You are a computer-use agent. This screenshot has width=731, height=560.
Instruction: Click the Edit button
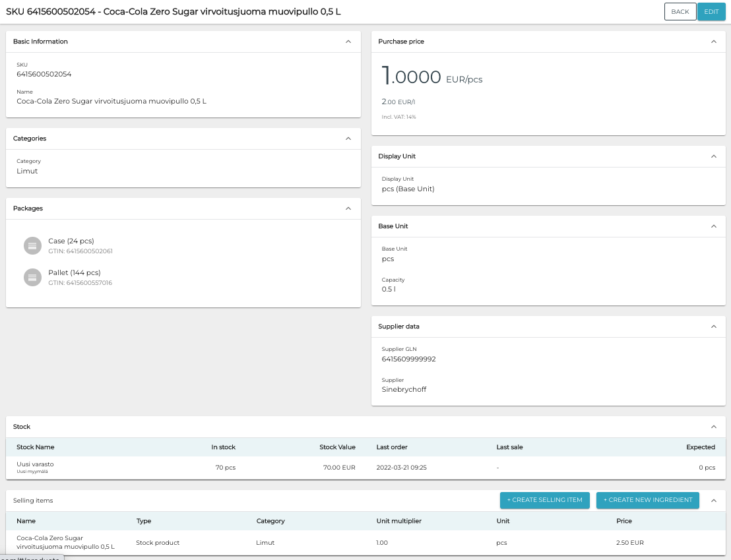pos(711,12)
